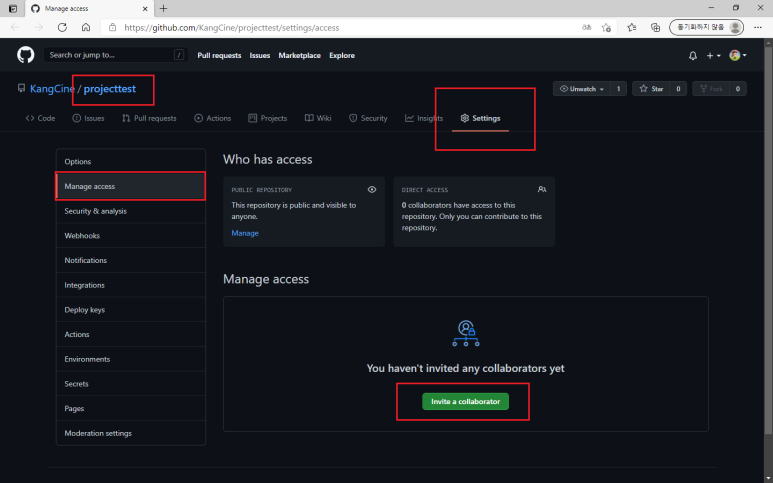The width and height of the screenshot is (773, 483).
Task: Switch to the repository Issues tab
Action: 88,118
